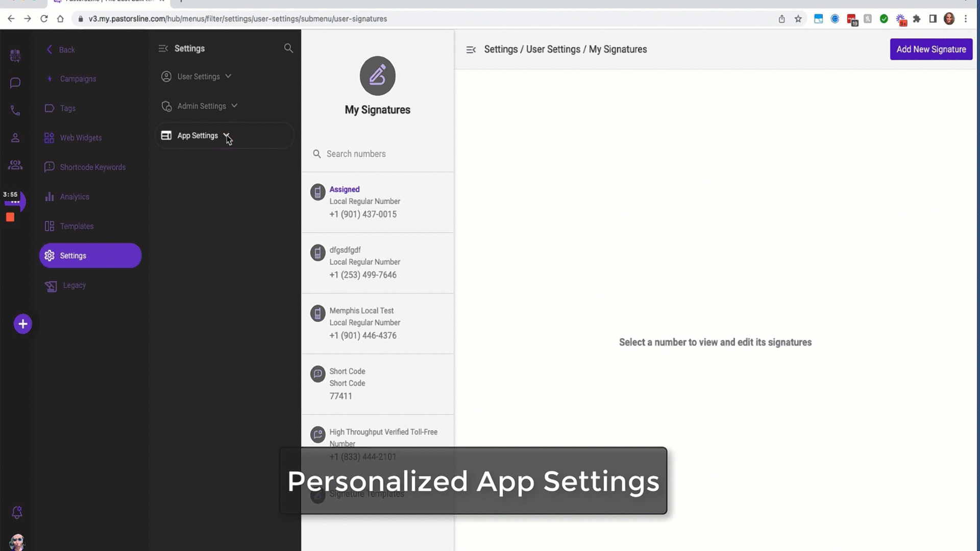The image size is (980, 551).
Task: Select the Memphis Local Test number
Action: 378,324
